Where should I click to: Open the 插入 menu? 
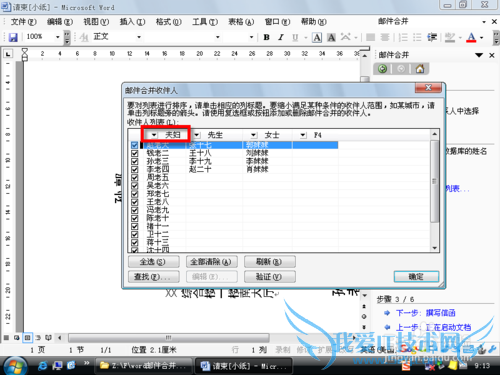(x=132, y=22)
